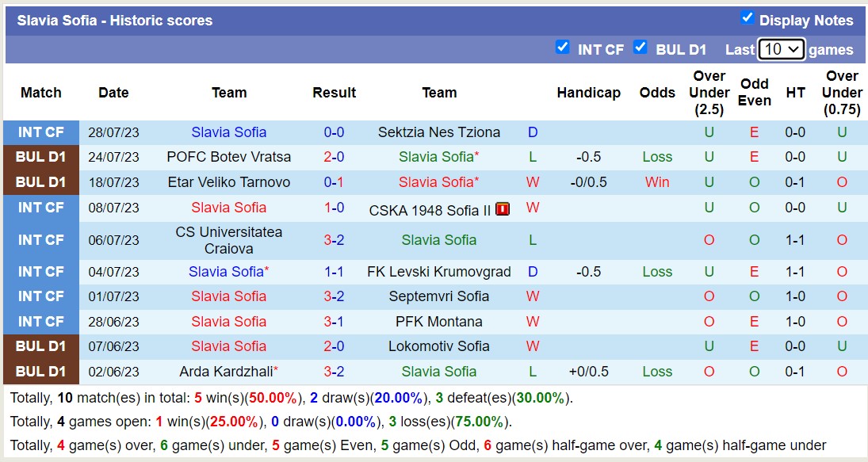Open the POFC Botev Vratsa team link

point(229,157)
